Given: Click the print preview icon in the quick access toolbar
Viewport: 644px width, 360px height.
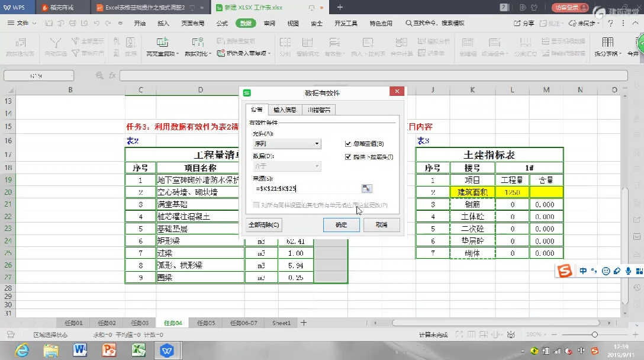Looking at the screenshot, I should pos(85,24).
